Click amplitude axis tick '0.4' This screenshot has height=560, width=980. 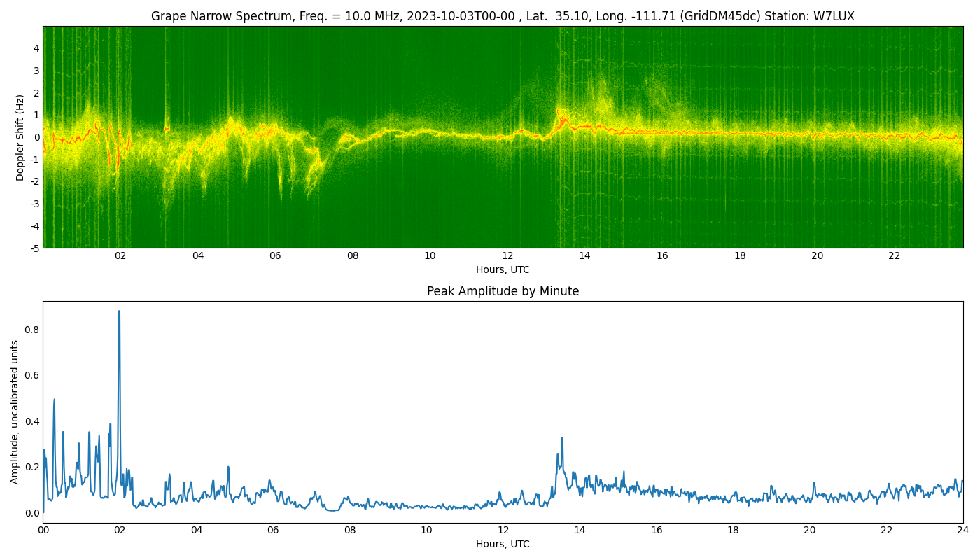(x=32, y=421)
